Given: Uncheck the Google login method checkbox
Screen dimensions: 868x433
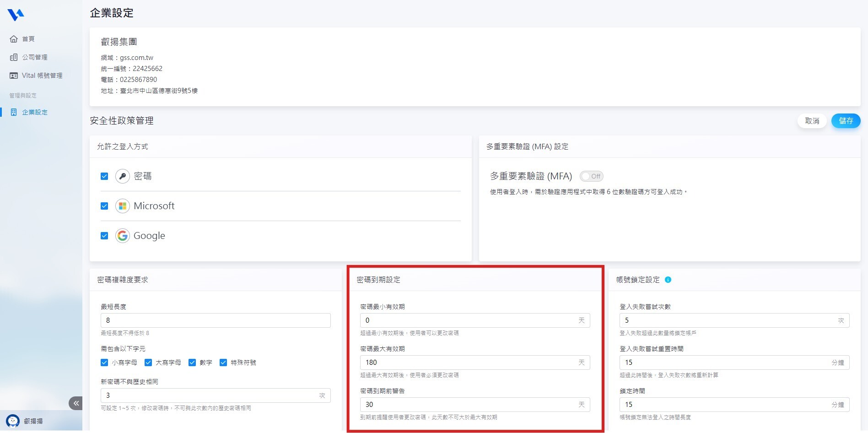Looking at the screenshot, I should (x=104, y=235).
